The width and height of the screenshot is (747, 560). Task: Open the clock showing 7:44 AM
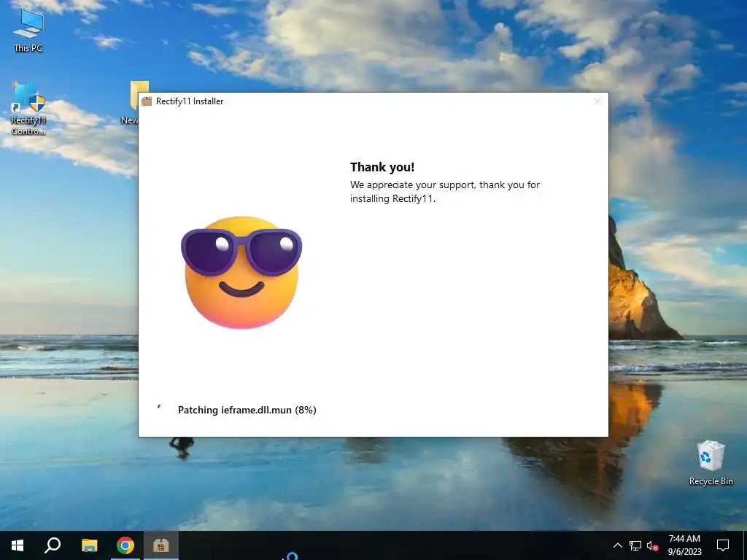[684, 545]
